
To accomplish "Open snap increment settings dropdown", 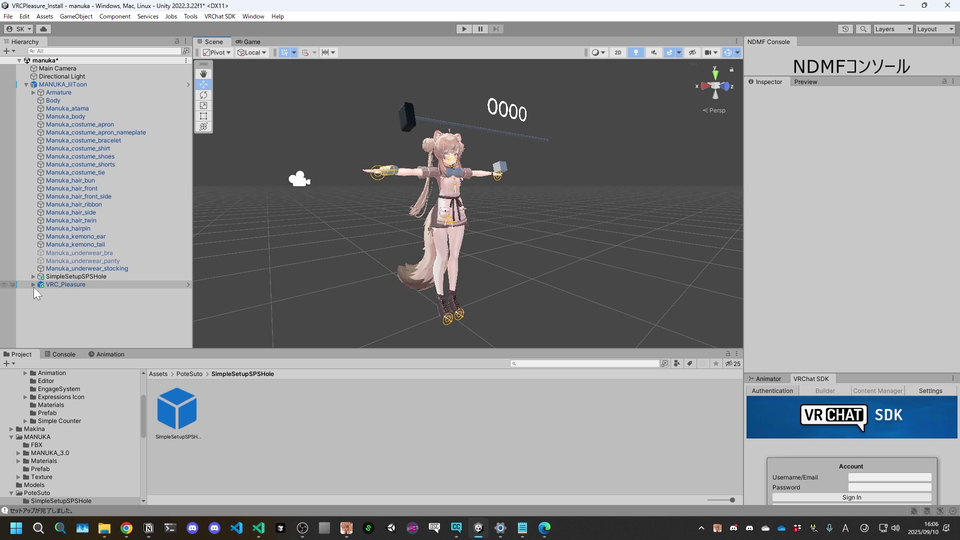I will click(x=329, y=53).
